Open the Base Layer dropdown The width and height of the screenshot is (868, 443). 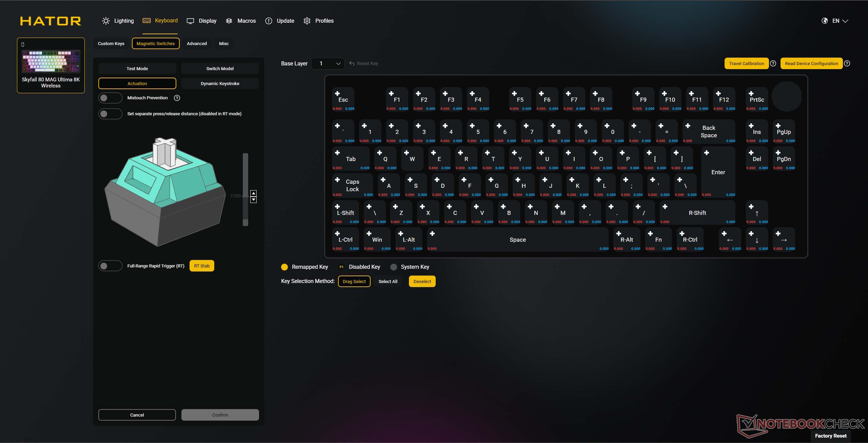pos(328,63)
